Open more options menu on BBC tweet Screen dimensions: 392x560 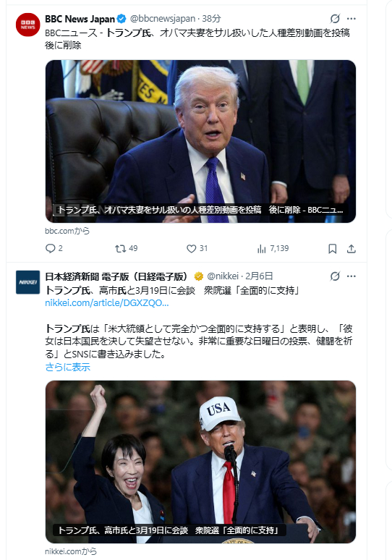[x=351, y=19]
